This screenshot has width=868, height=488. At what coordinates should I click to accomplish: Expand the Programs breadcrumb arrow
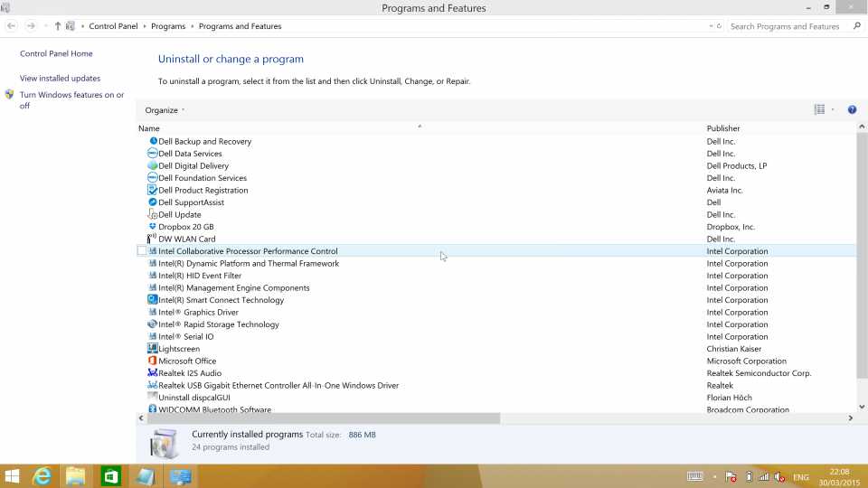click(x=192, y=26)
